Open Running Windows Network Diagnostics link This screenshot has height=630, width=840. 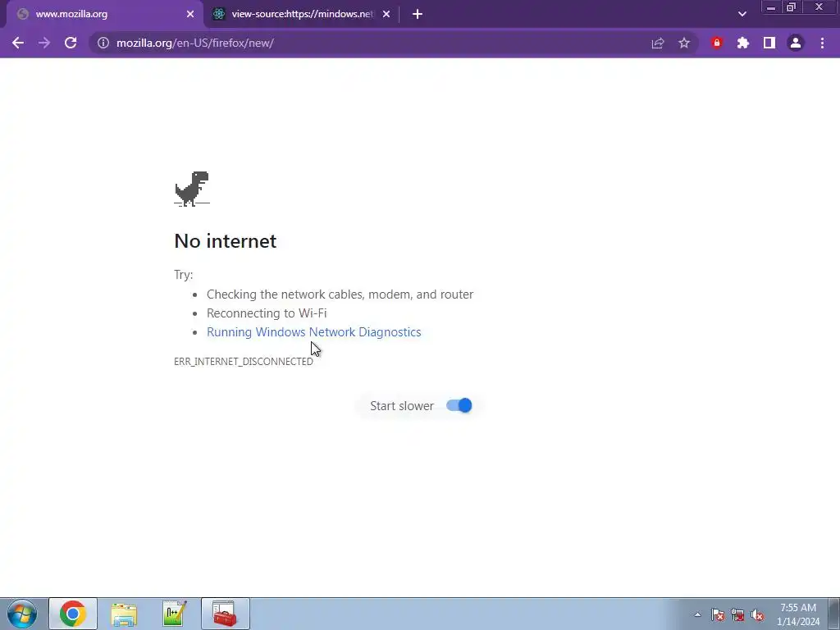click(x=314, y=332)
